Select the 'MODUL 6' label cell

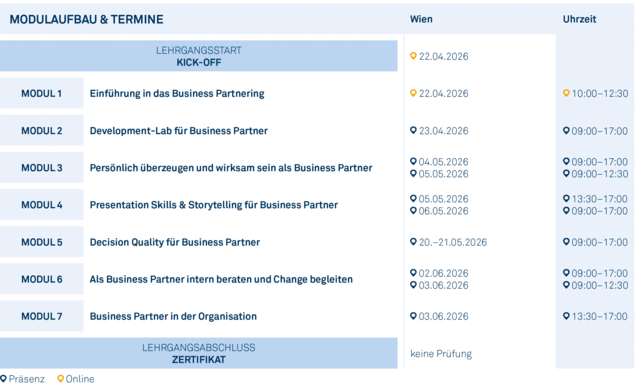click(42, 279)
